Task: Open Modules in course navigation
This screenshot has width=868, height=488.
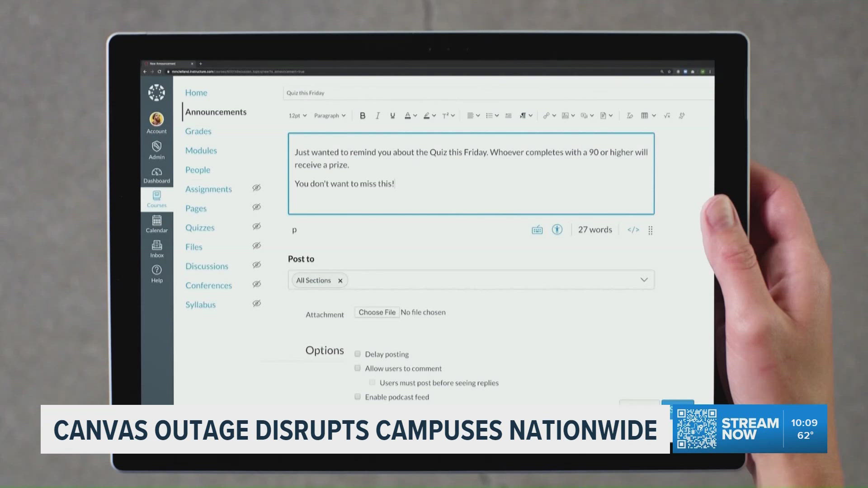Action: tap(201, 150)
